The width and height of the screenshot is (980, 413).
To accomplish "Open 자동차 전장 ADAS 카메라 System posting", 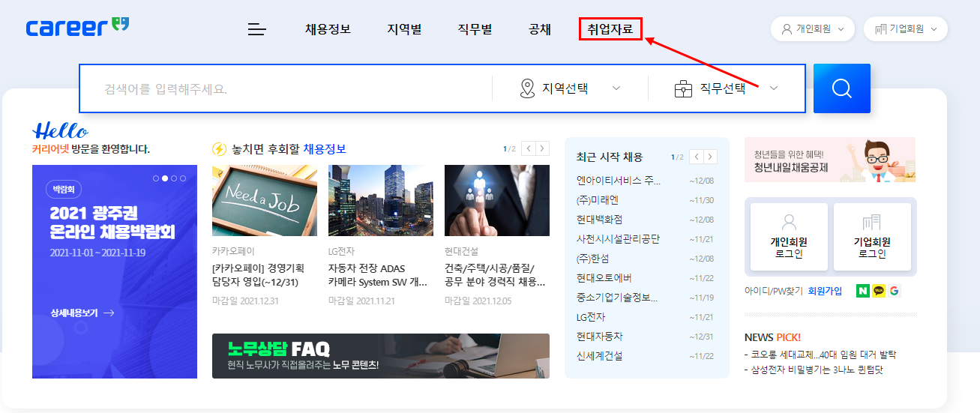I will click(x=378, y=275).
